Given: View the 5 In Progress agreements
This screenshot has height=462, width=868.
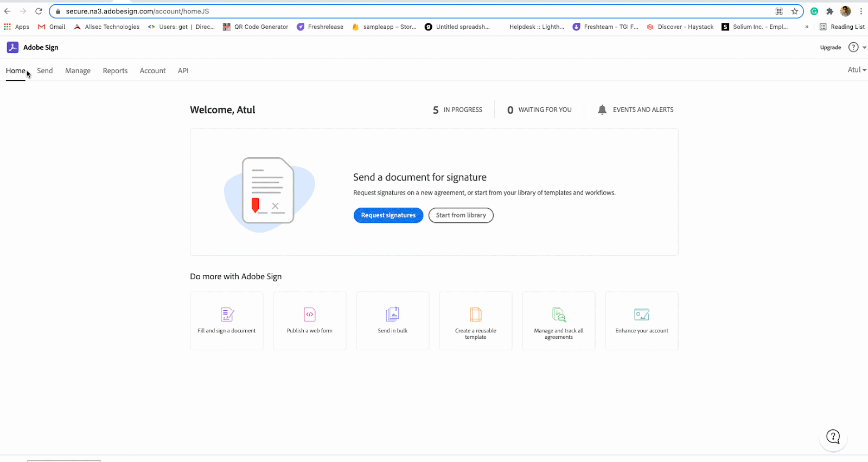Looking at the screenshot, I should (x=457, y=110).
